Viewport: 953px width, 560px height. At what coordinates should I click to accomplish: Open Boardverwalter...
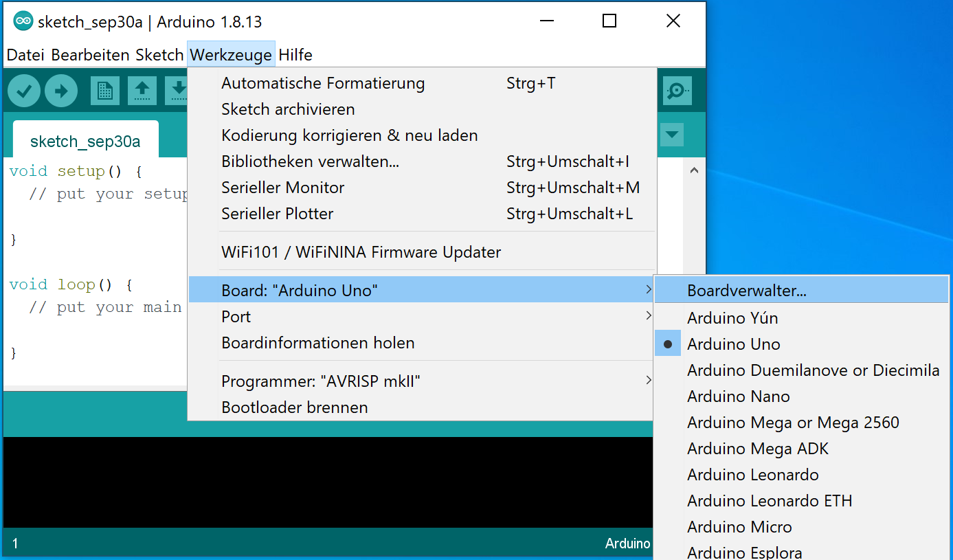pos(801,291)
